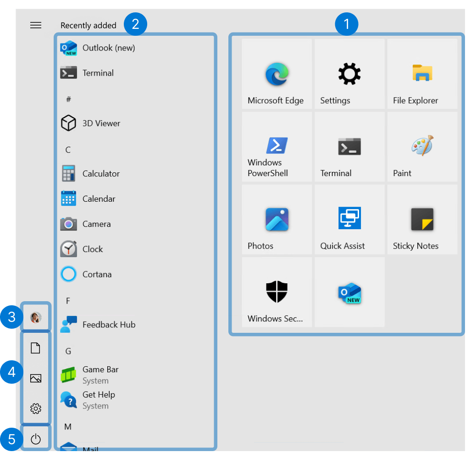Open the hamburger menu at top left
This screenshot has height=463, width=476.
36,25
